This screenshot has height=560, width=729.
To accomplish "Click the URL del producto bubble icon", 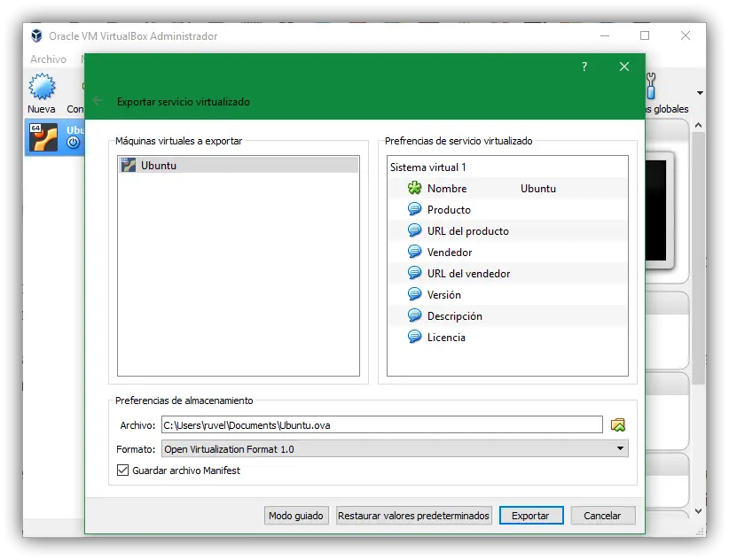I will click(x=414, y=230).
